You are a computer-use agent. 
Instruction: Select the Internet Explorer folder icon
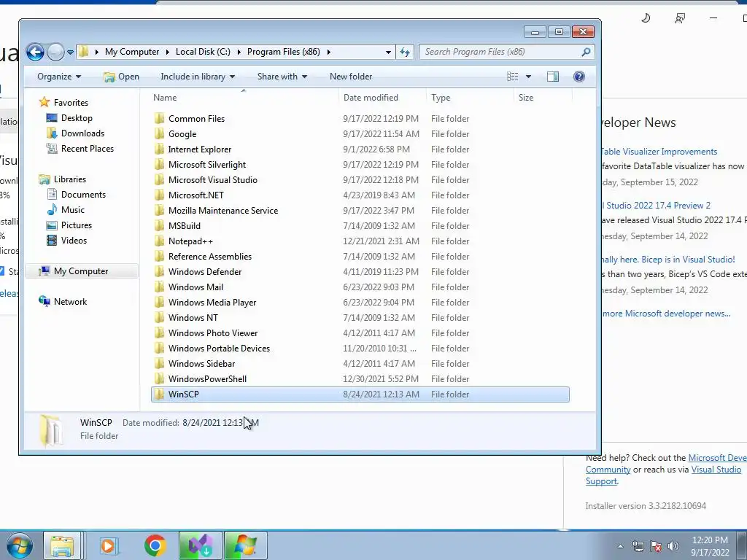click(x=160, y=149)
